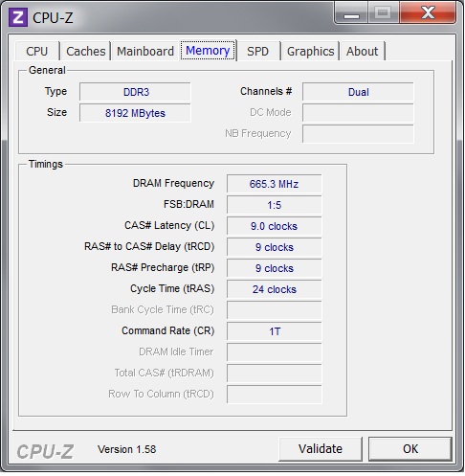Click the 8192 MBytes size field
465x476 pixels.
pos(135,113)
